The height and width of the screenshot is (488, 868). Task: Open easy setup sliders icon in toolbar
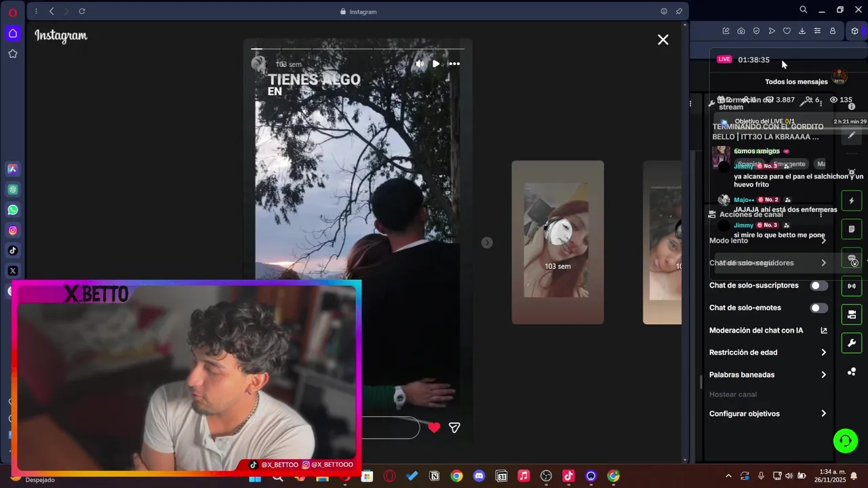[817, 31]
